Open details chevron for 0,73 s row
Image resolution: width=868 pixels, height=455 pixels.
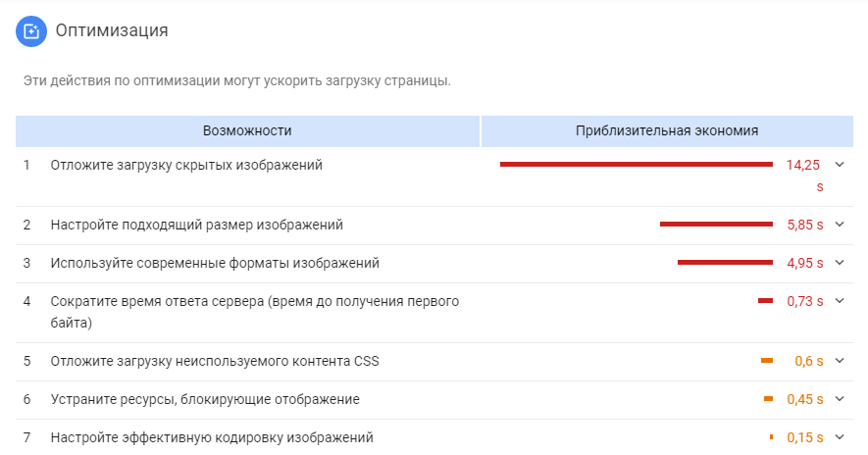[839, 301]
